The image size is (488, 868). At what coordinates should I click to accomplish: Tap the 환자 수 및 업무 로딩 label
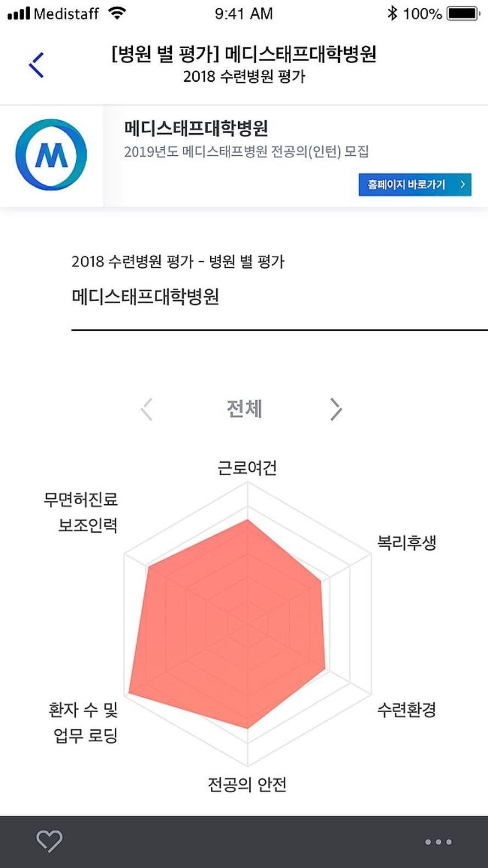[x=85, y=723]
